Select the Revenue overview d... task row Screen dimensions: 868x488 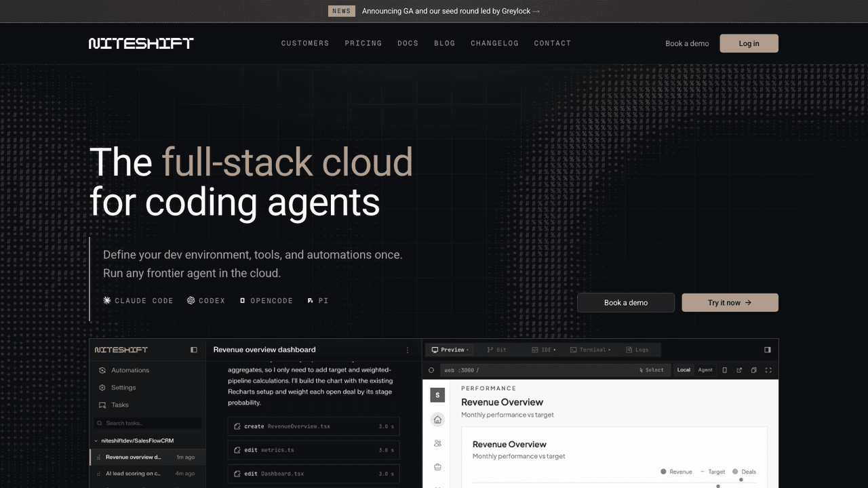pyautogui.click(x=147, y=457)
